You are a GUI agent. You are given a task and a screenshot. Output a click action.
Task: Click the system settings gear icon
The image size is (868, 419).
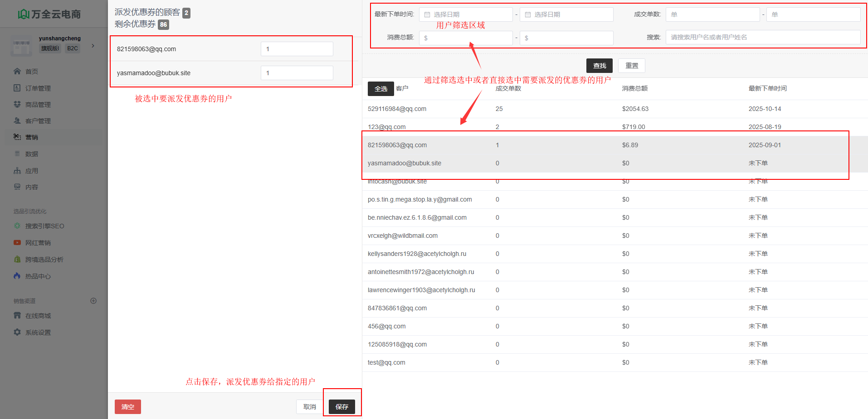click(x=17, y=332)
